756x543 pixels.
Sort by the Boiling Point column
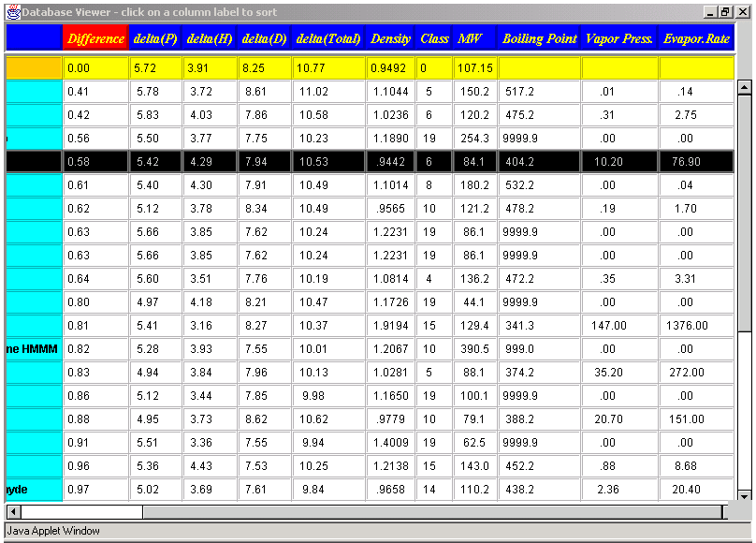coord(539,38)
